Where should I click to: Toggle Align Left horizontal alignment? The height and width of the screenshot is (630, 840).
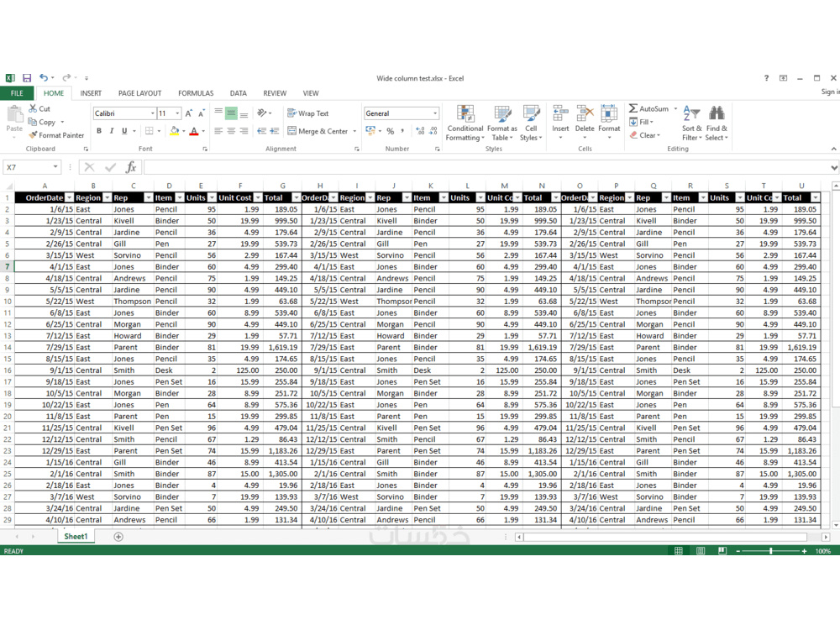tap(218, 131)
